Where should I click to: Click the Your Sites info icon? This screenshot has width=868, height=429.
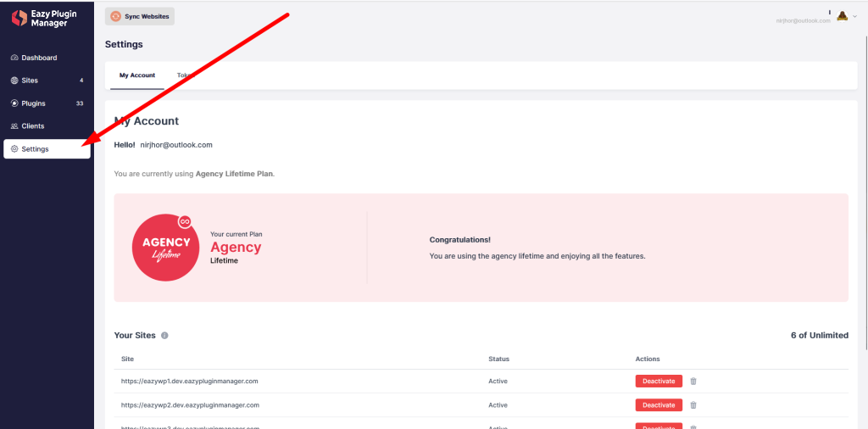click(x=164, y=336)
